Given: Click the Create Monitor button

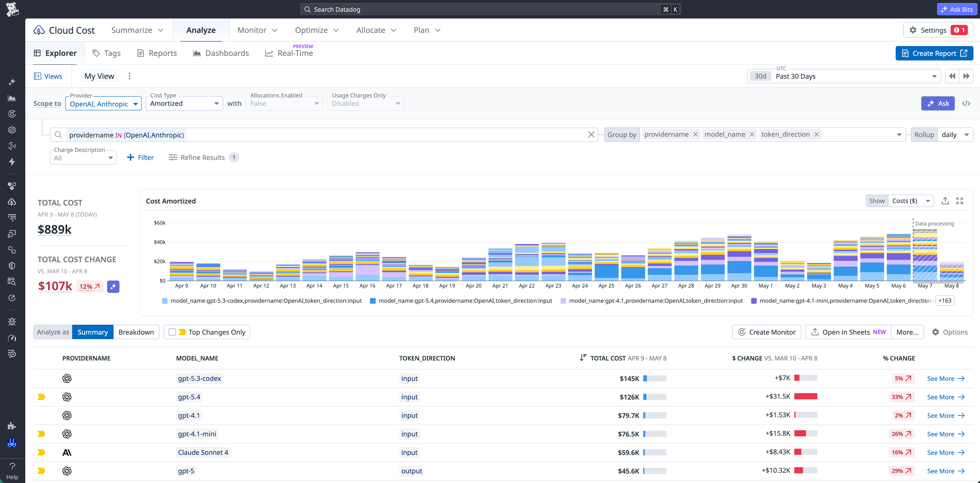Looking at the screenshot, I should point(767,332).
